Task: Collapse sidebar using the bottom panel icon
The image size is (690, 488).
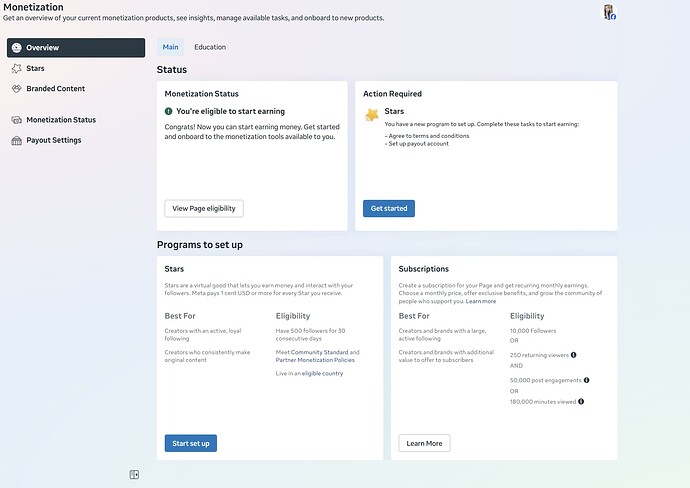Action: point(134,475)
